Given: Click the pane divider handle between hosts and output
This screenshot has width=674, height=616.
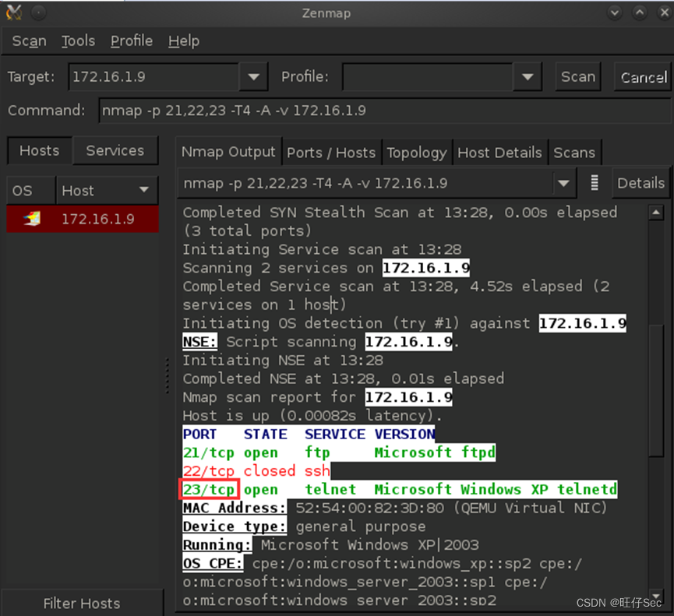Looking at the screenshot, I should point(168,375).
